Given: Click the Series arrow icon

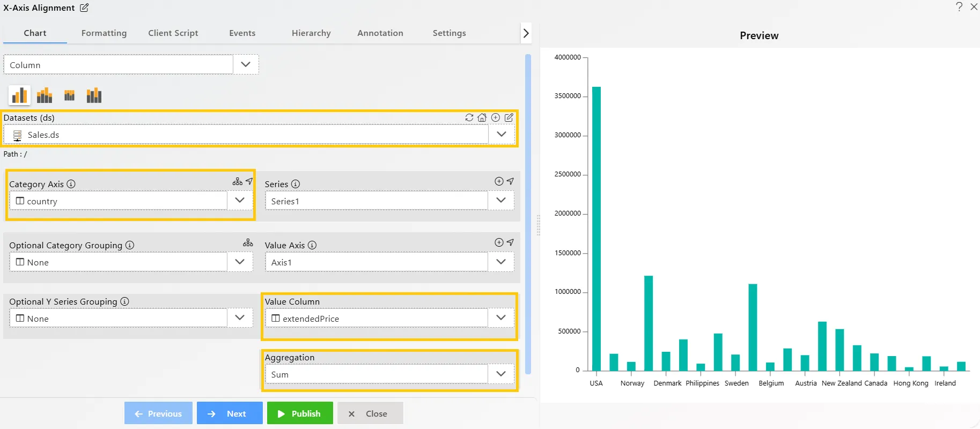Looking at the screenshot, I should tap(510, 181).
